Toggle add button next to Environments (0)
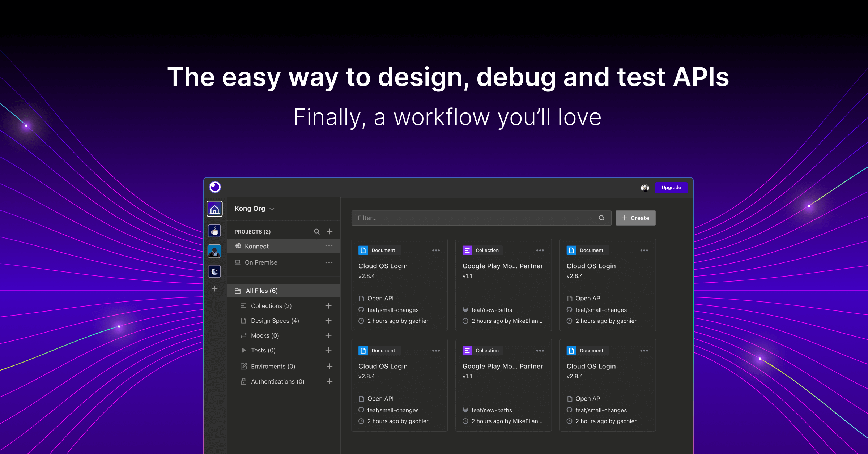This screenshot has width=868, height=454. [x=330, y=365]
